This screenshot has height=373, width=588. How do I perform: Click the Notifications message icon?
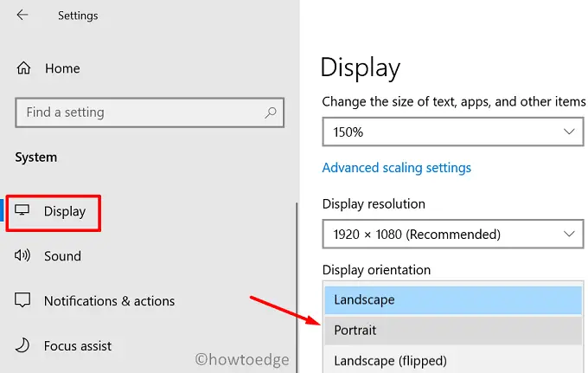(23, 301)
